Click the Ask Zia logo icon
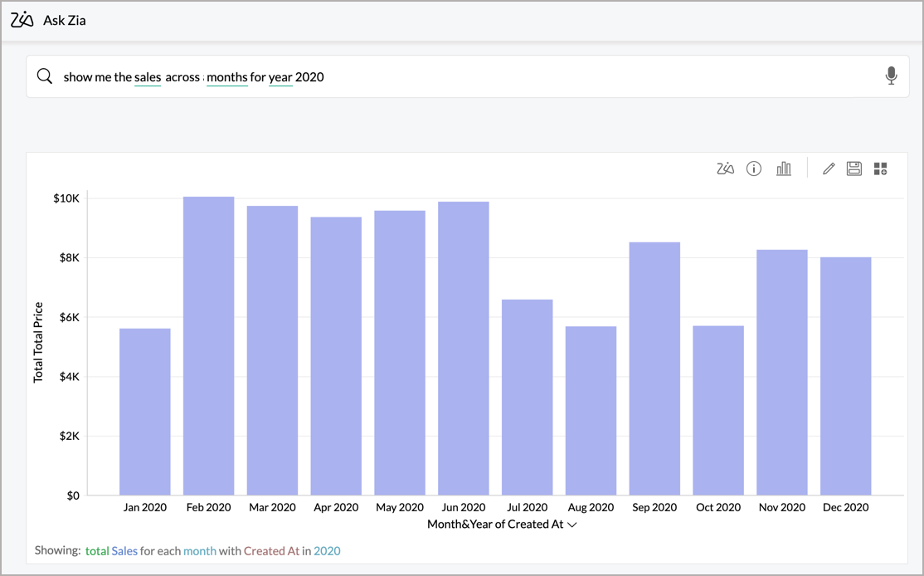 [x=22, y=20]
